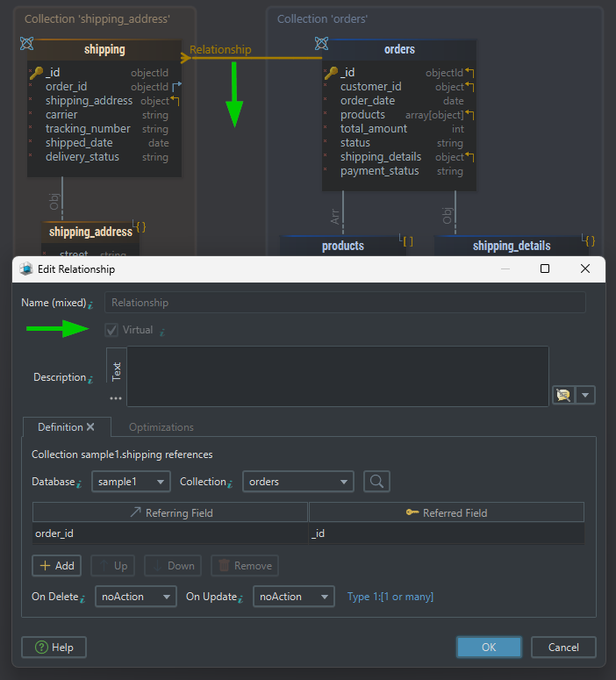Click curly braces icon on shipping_address

click(140, 226)
